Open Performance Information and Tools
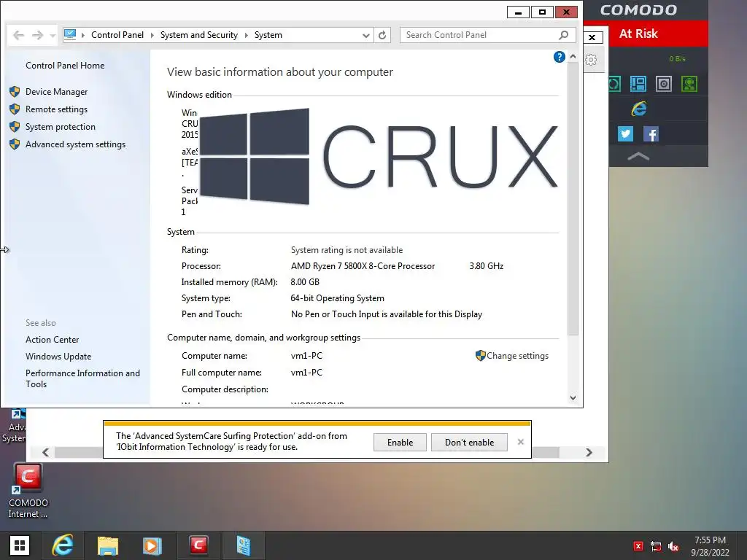Viewport: 747px width, 560px height. pos(82,378)
